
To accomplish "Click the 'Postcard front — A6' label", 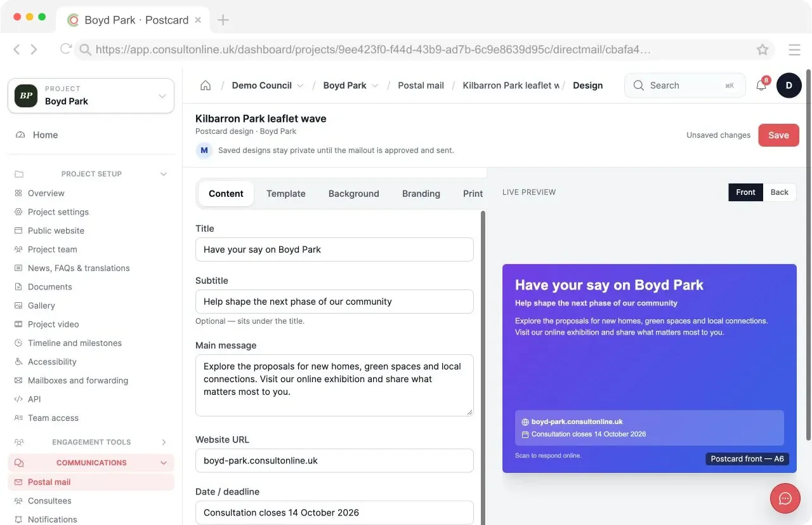I will tap(747, 459).
